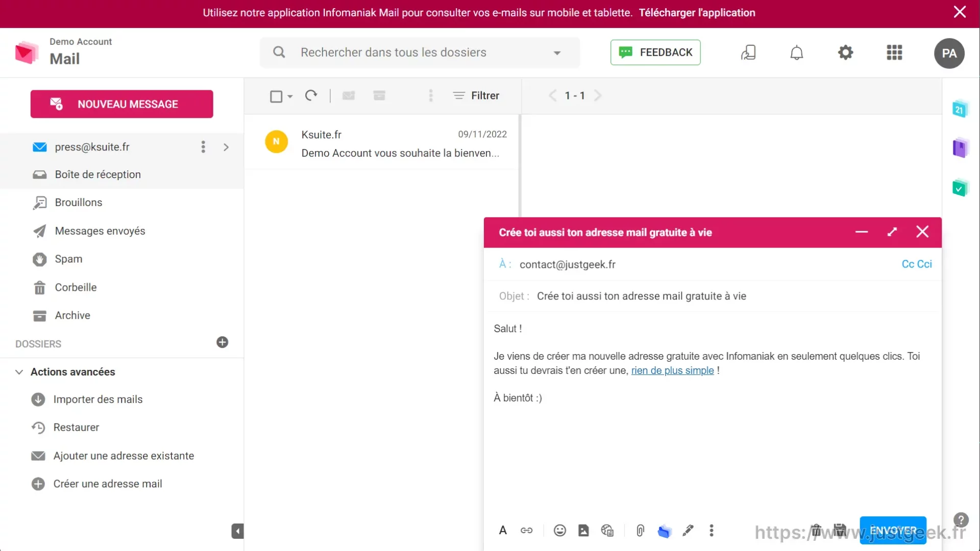The height and width of the screenshot is (551, 980).
Task: Click the Objet subject field
Action: click(x=713, y=296)
